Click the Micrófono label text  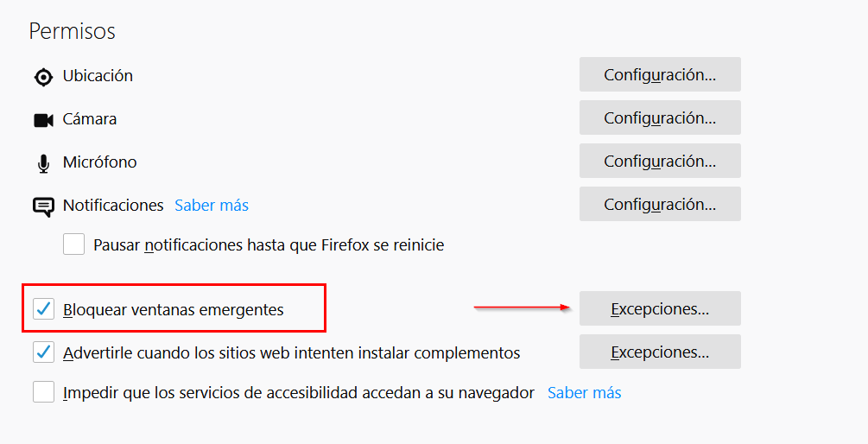[x=99, y=162]
